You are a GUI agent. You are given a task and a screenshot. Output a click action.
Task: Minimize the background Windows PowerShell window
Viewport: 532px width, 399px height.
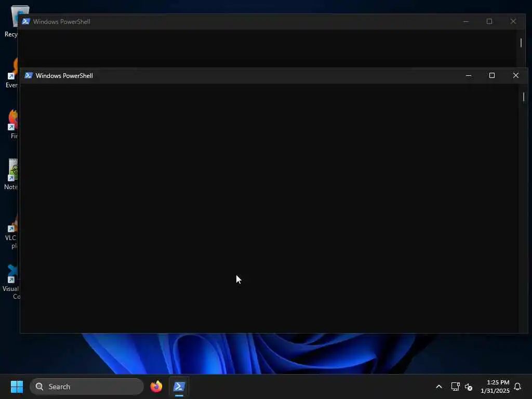click(466, 21)
